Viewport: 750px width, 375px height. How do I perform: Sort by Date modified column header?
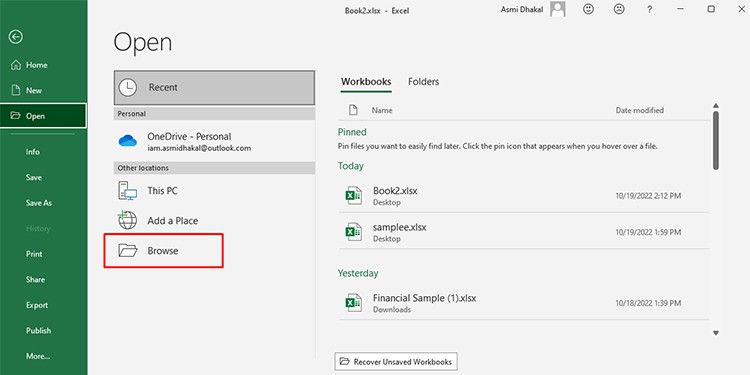(x=640, y=110)
